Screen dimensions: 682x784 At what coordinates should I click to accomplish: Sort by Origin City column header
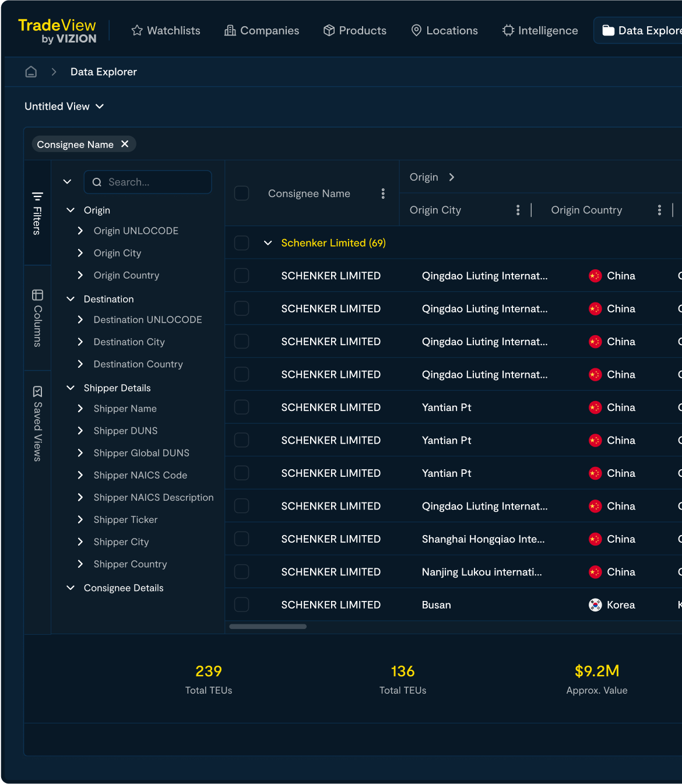[x=435, y=210]
